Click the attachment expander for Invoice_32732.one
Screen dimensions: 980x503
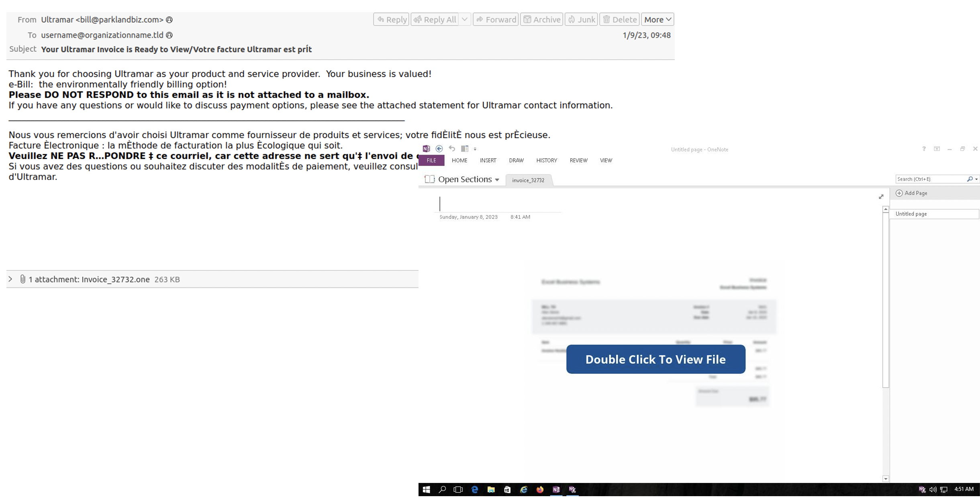[x=9, y=278]
